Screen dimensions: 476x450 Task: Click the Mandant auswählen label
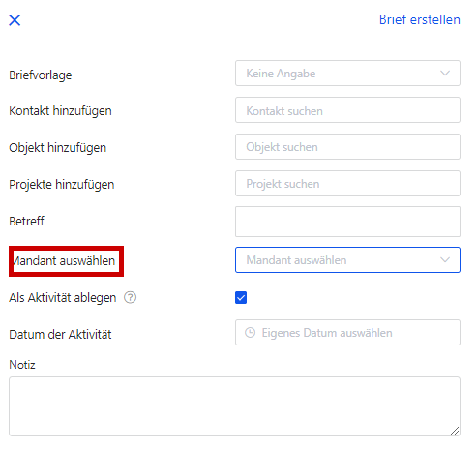(64, 261)
